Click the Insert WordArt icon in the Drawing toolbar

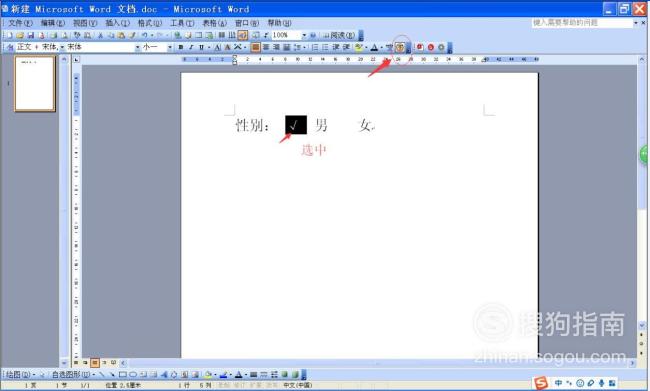click(x=164, y=375)
